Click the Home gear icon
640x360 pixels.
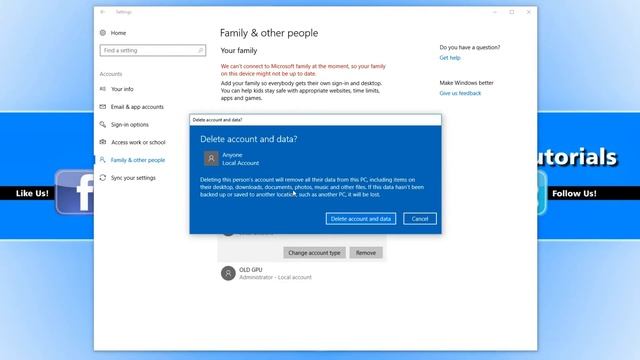point(103,33)
